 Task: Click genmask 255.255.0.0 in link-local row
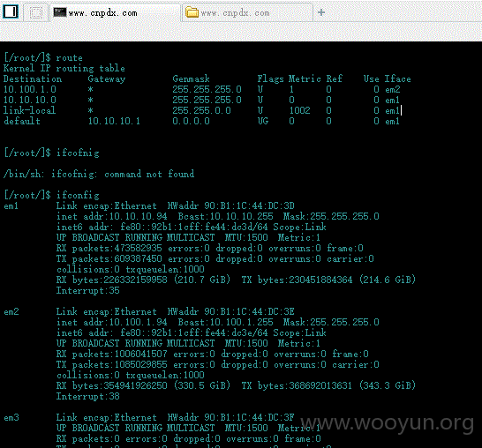coord(201,110)
